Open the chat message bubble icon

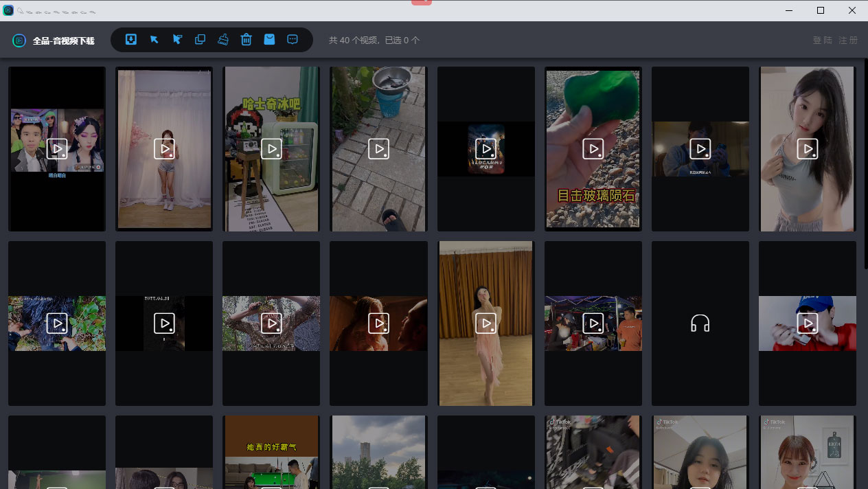pos(293,40)
